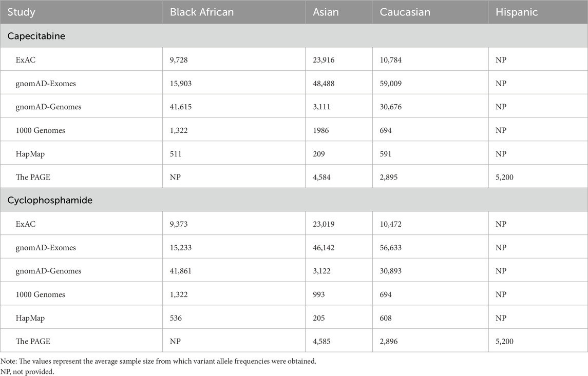Click the cell showing 15,233

click(x=181, y=248)
